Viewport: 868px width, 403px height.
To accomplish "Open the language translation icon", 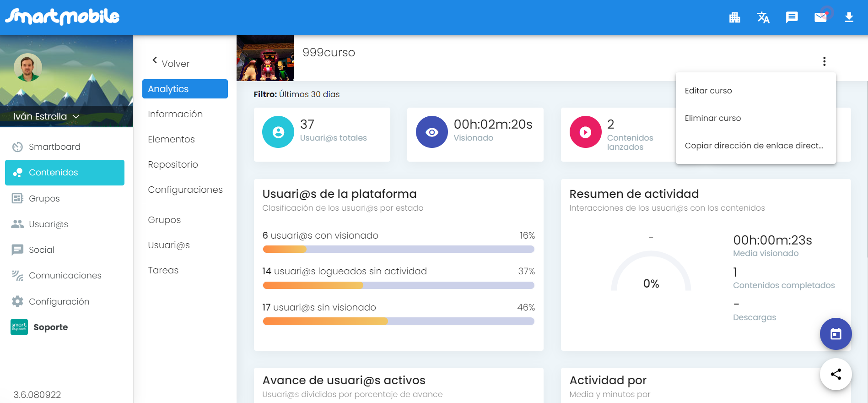I will click(x=763, y=17).
